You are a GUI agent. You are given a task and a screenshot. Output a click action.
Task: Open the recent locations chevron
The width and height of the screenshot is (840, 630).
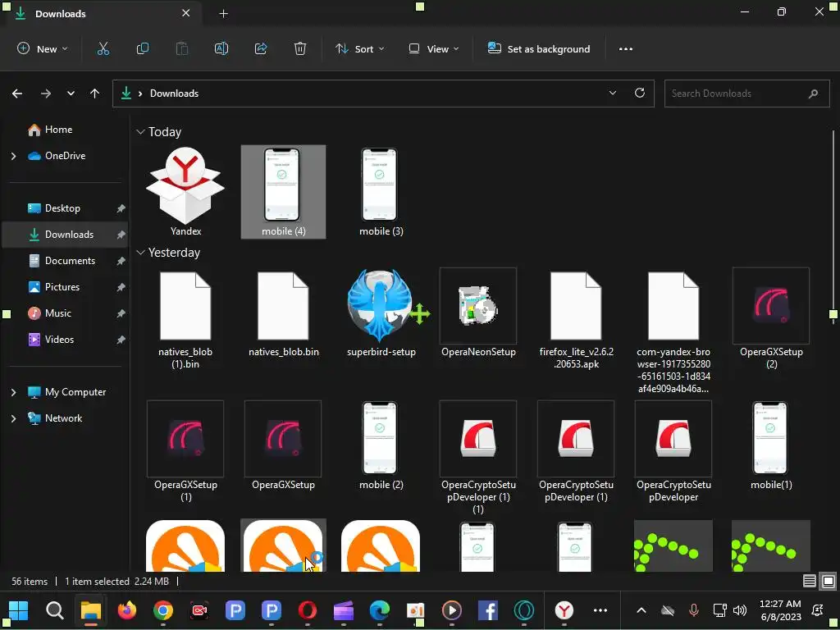pyautogui.click(x=71, y=94)
